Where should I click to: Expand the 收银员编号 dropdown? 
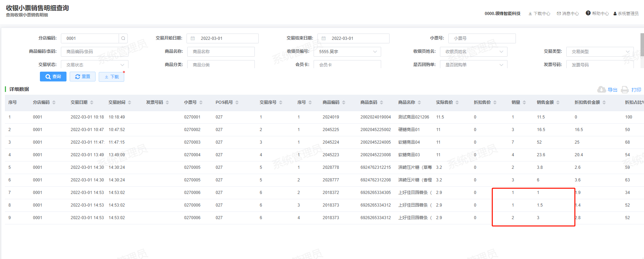tap(375, 52)
